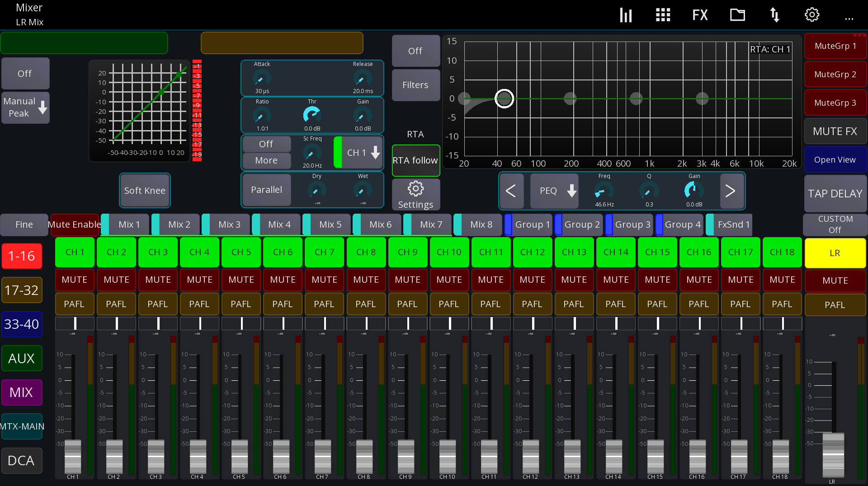The height and width of the screenshot is (486, 868).
Task: Toggle the compressor Off button
Action: pyautogui.click(x=25, y=73)
